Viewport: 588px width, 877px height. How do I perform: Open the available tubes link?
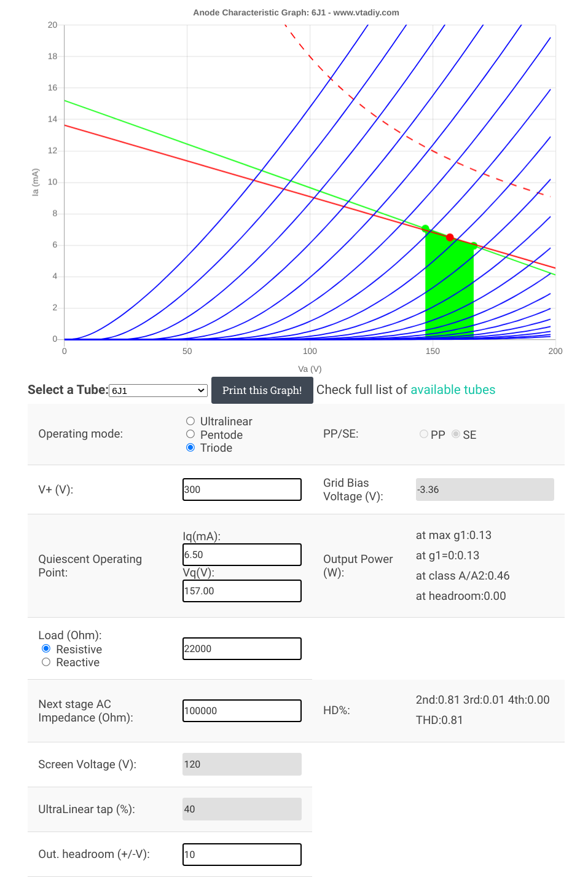click(453, 390)
